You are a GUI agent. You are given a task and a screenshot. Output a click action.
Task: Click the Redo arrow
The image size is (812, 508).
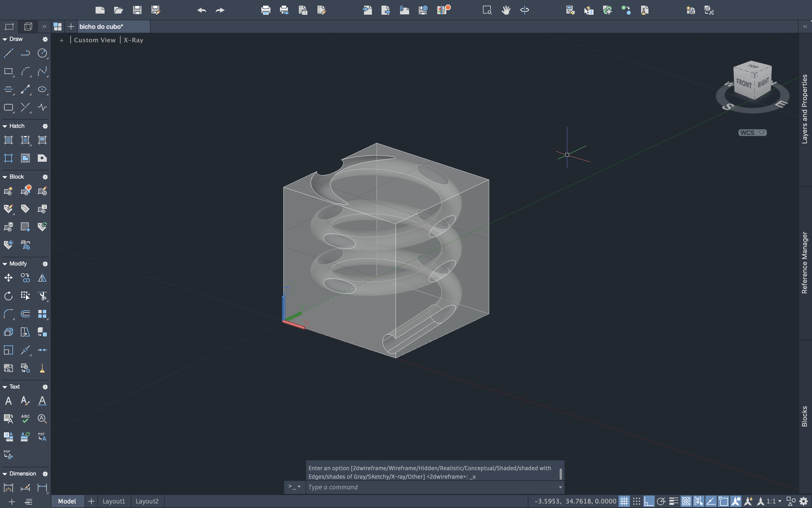[x=220, y=10]
